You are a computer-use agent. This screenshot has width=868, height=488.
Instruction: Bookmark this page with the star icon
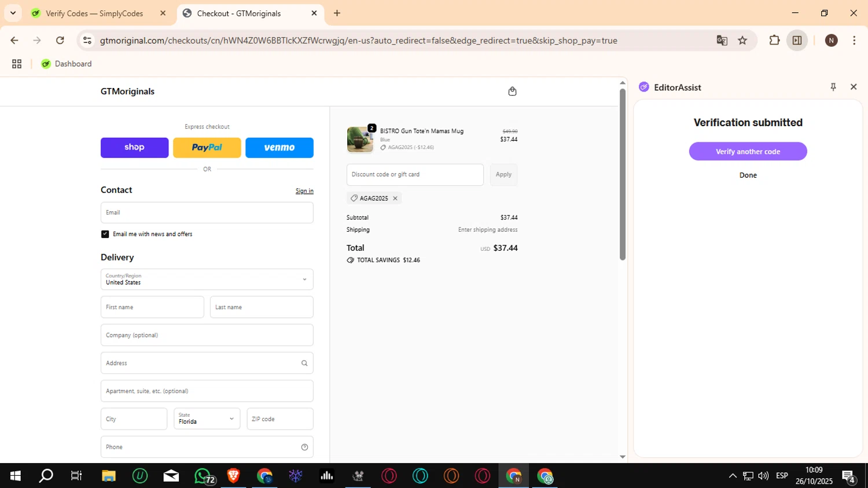pyautogui.click(x=742, y=41)
